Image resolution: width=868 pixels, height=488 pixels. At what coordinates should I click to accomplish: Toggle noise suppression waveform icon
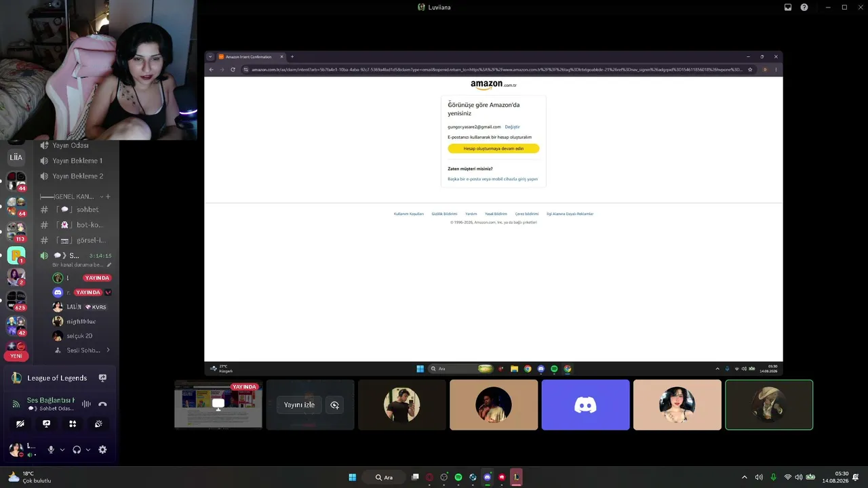(x=86, y=404)
